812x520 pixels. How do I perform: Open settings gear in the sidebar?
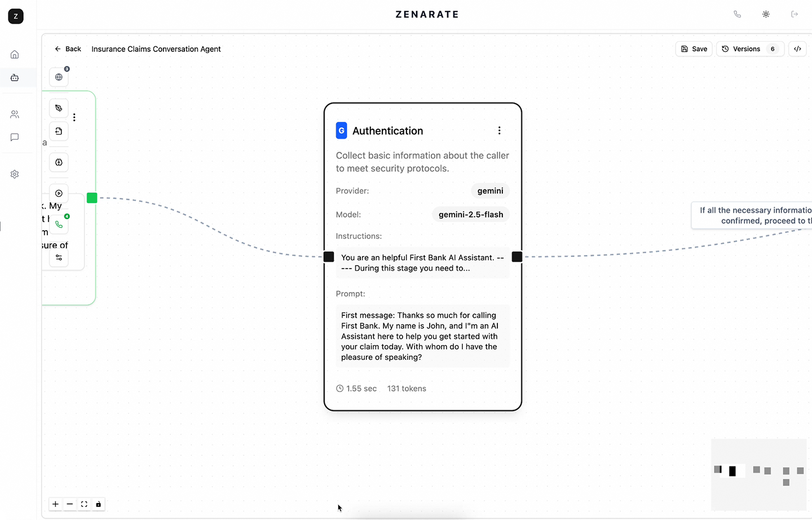coord(15,174)
